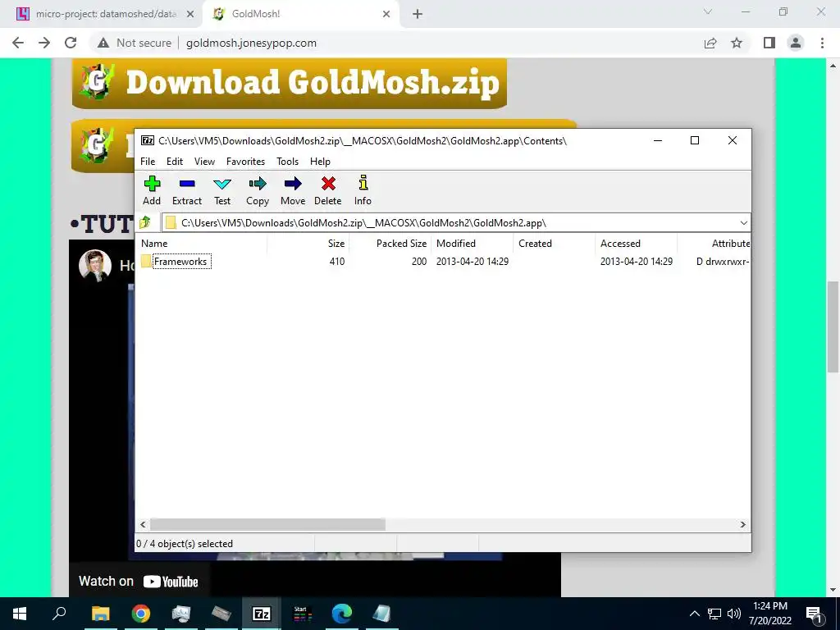Open Chrome three-dot menu
Screen dimensions: 840x630
tap(822, 43)
